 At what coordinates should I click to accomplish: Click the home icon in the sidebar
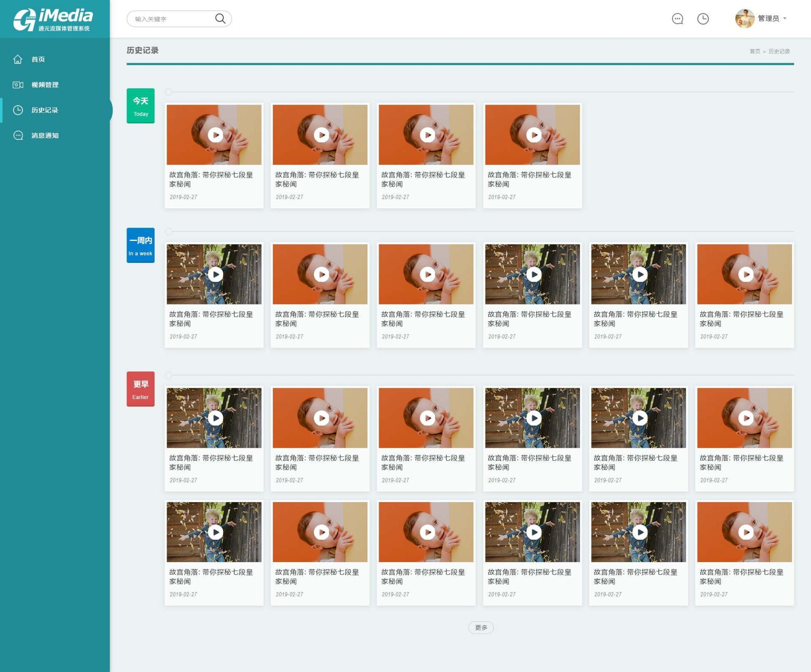[x=18, y=59]
